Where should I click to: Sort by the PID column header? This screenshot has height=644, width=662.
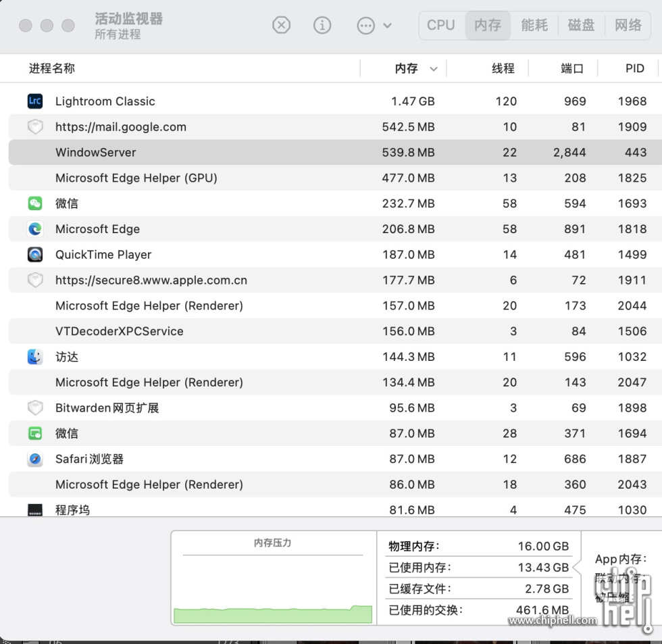tap(634, 68)
